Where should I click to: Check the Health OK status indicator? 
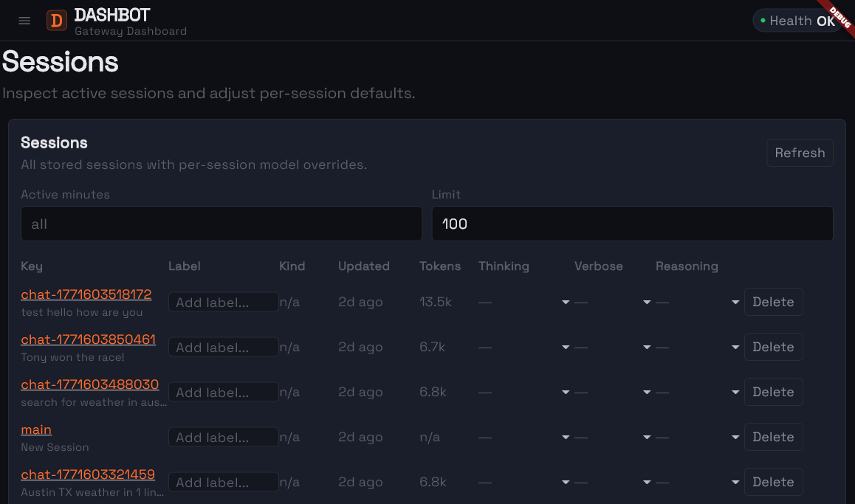click(797, 20)
